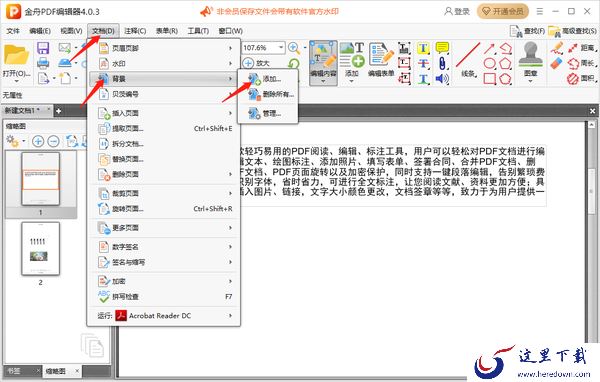Select the arrow drawing tool

pos(489,48)
